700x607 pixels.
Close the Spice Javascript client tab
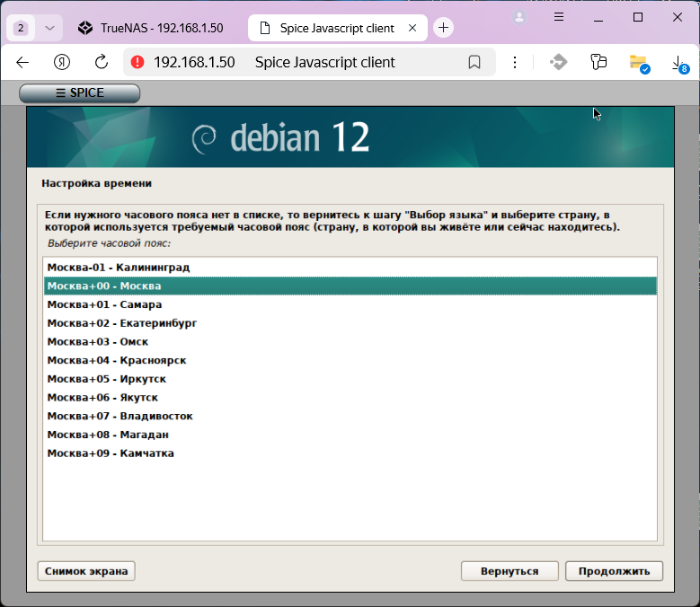click(x=412, y=28)
